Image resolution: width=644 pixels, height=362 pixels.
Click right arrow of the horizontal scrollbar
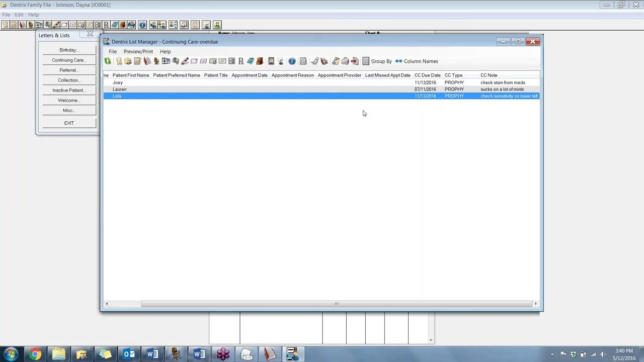point(535,304)
